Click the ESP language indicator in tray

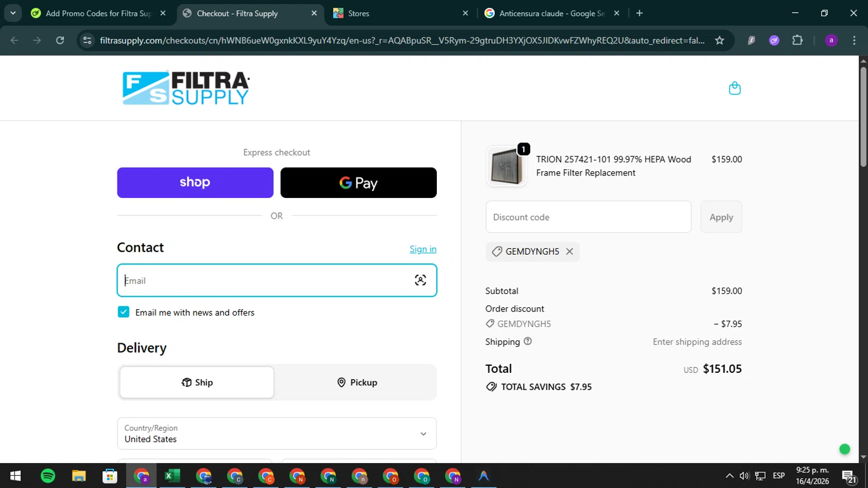click(779, 476)
